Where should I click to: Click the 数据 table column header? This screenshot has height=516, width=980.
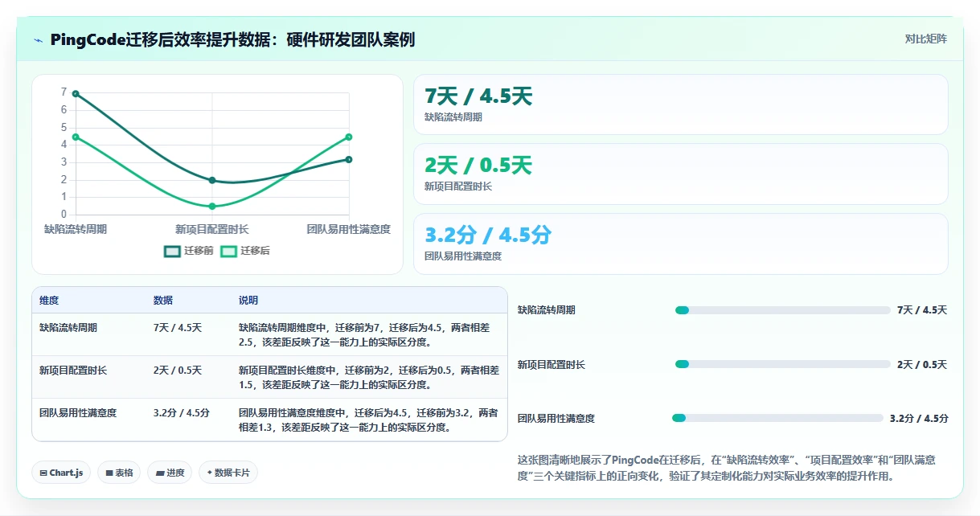pyautogui.click(x=163, y=301)
